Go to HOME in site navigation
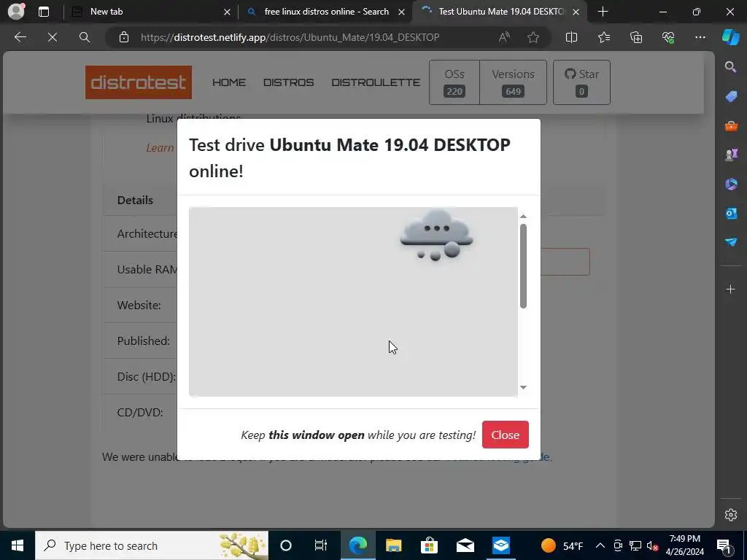This screenshot has height=560, width=747. [229, 82]
